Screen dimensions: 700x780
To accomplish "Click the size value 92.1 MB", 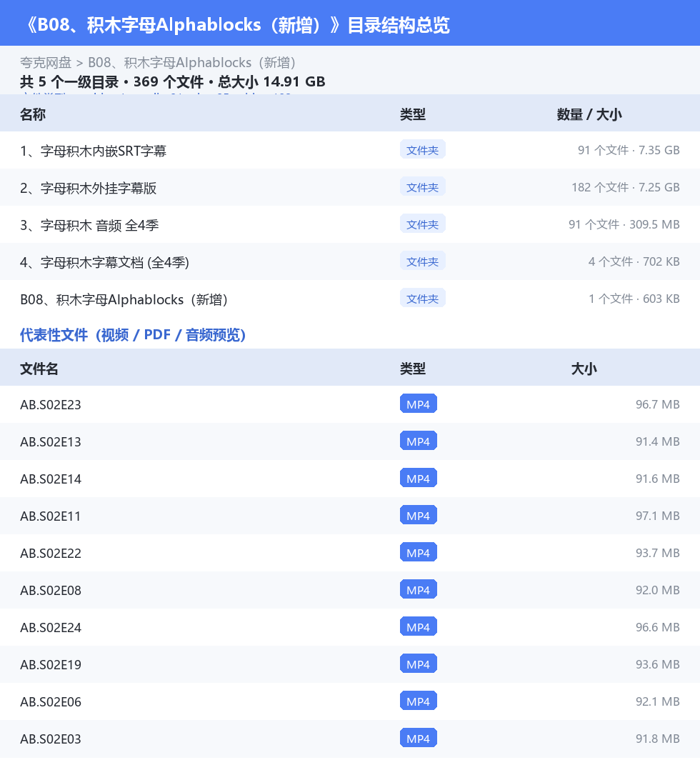I will tap(657, 701).
